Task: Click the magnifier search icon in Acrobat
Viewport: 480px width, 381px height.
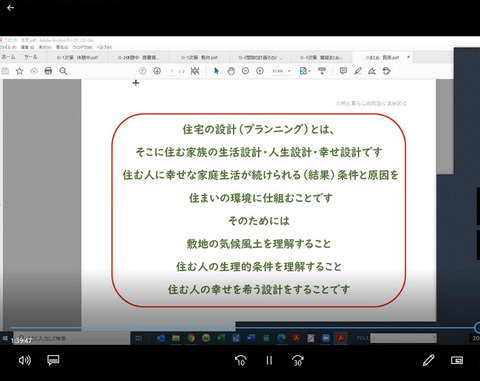Action: 63,71
